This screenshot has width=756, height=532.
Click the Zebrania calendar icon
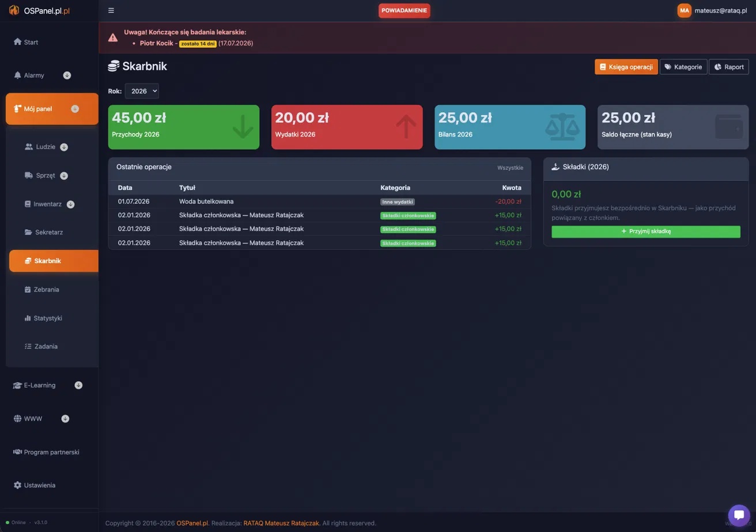[28, 290]
